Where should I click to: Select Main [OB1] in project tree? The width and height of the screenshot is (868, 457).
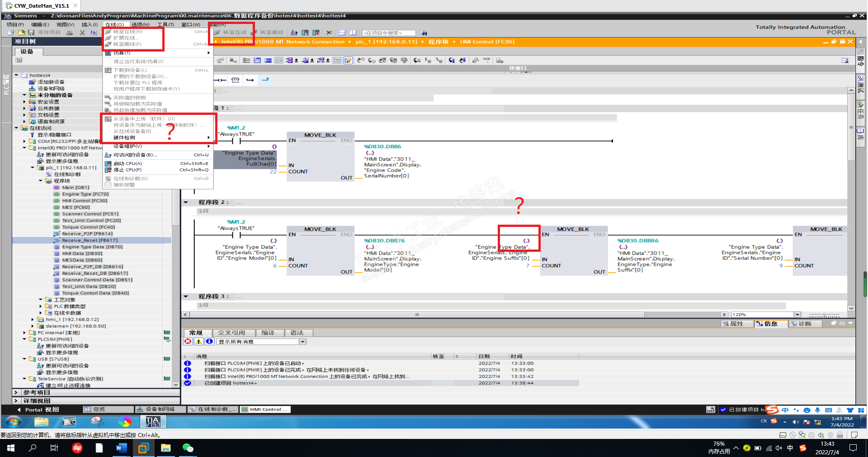point(75,188)
